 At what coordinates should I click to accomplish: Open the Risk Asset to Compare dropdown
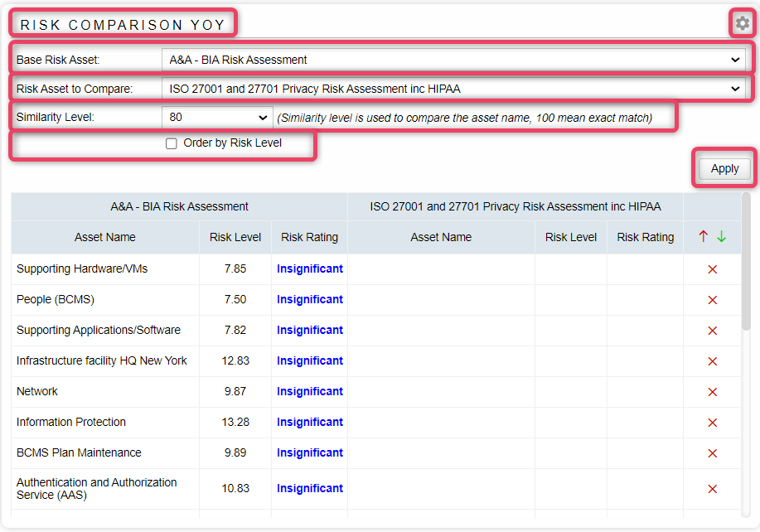click(x=453, y=89)
